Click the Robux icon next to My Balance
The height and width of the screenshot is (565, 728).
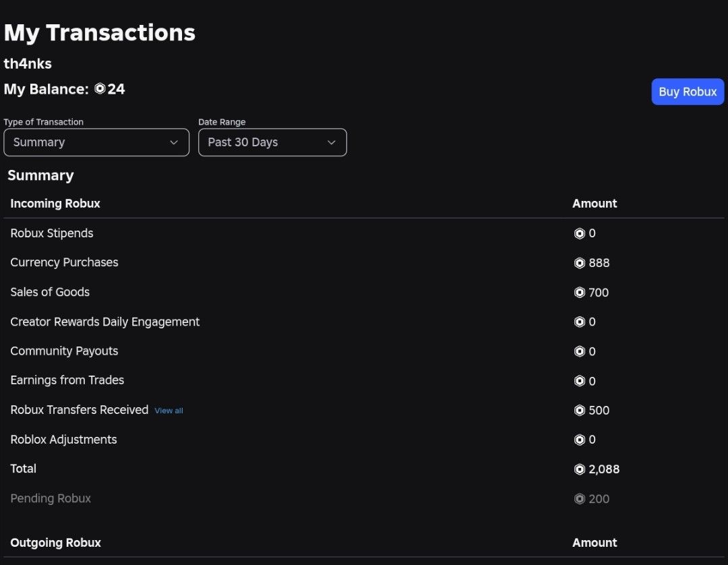pyautogui.click(x=100, y=89)
